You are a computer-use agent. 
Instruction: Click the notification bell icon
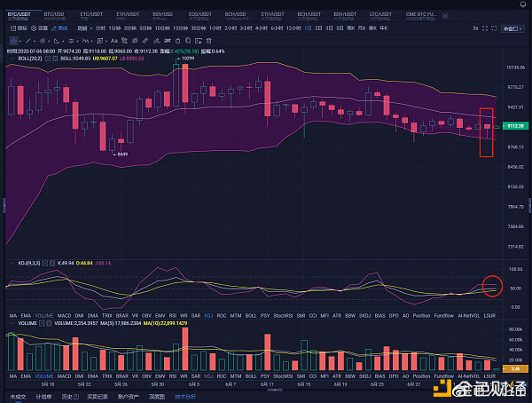pos(523,4)
